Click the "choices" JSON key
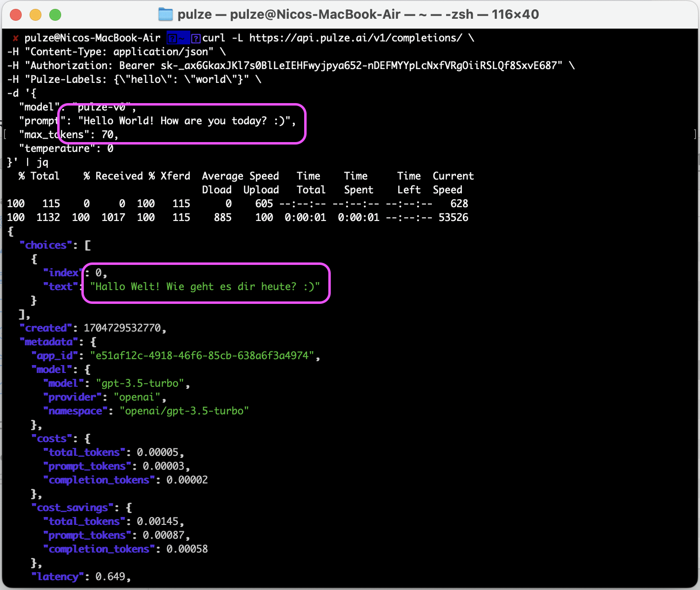The height and width of the screenshot is (590, 700). pyautogui.click(x=45, y=245)
